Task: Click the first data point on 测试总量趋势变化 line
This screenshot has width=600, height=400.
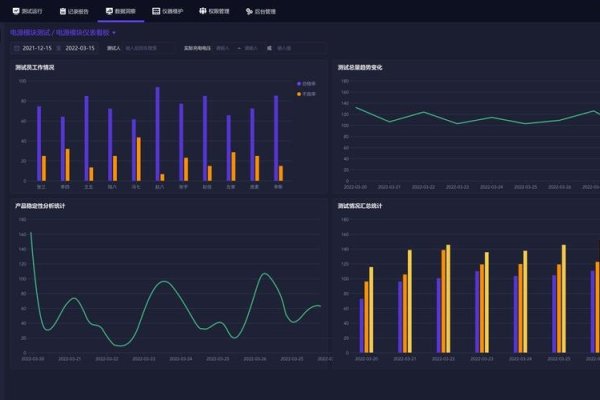Action: pyautogui.click(x=356, y=107)
